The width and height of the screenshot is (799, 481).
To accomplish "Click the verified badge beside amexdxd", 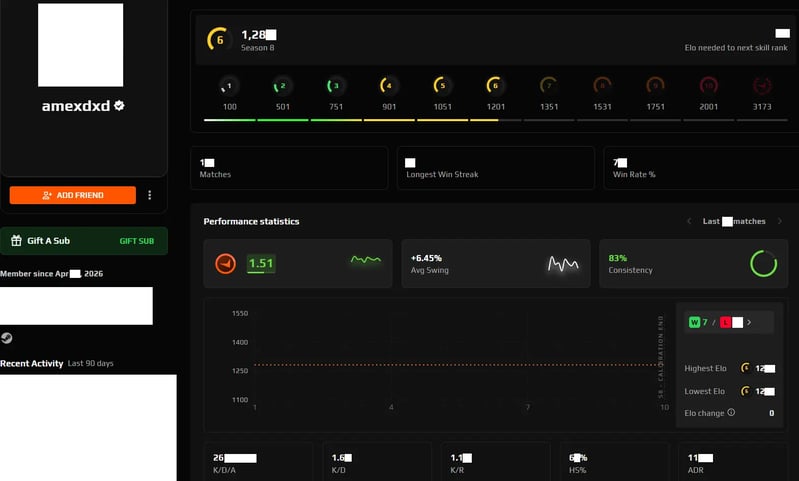I will pos(119,105).
